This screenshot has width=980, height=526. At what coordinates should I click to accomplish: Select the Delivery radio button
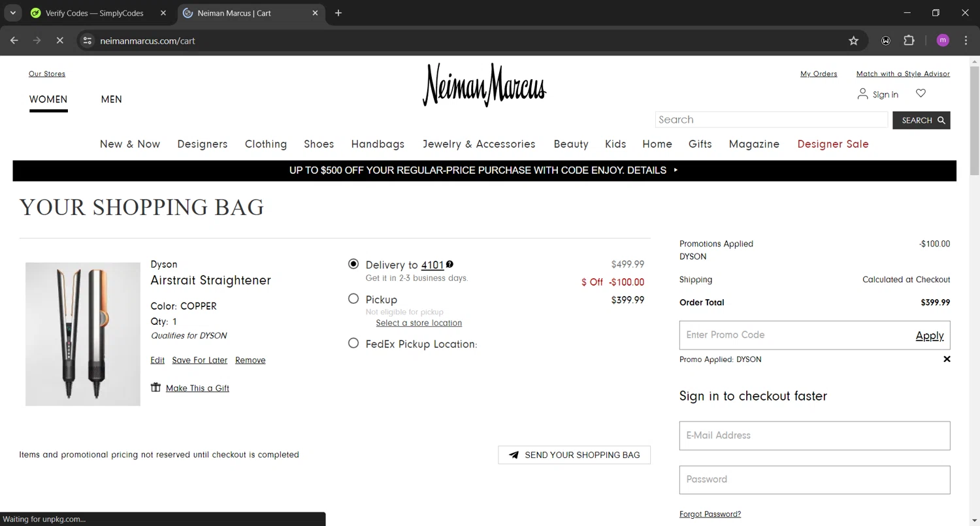click(353, 264)
